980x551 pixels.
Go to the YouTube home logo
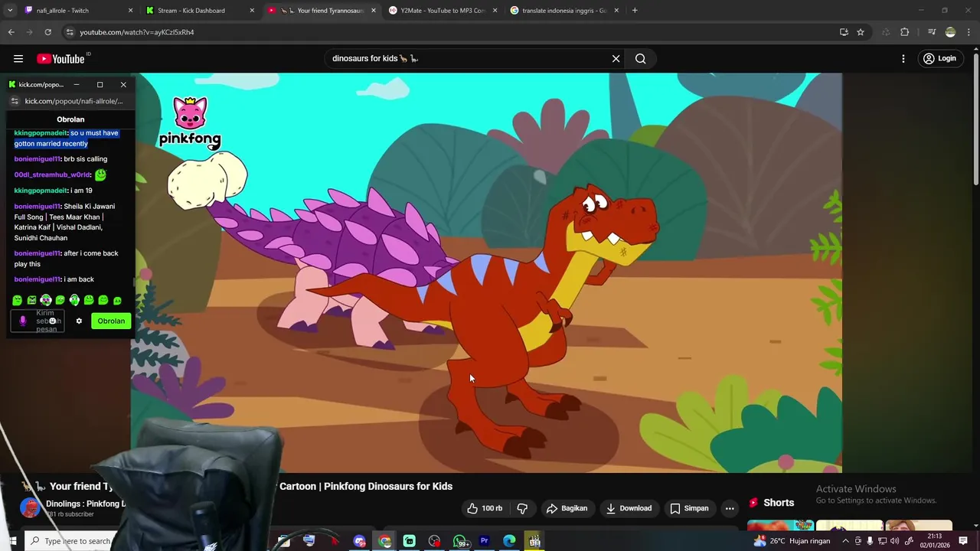(61, 59)
